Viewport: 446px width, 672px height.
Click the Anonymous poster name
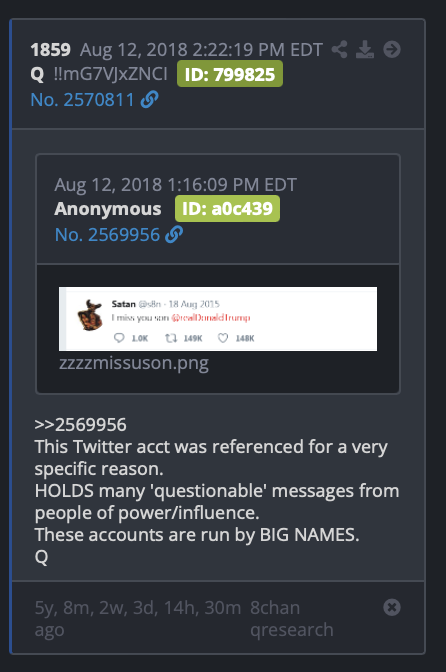click(108, 209)
